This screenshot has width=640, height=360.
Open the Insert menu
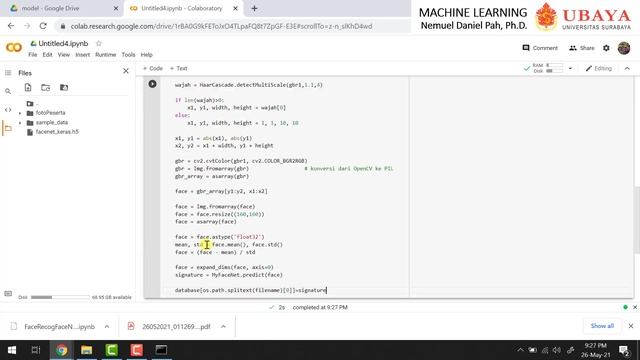tap(82, 55)
